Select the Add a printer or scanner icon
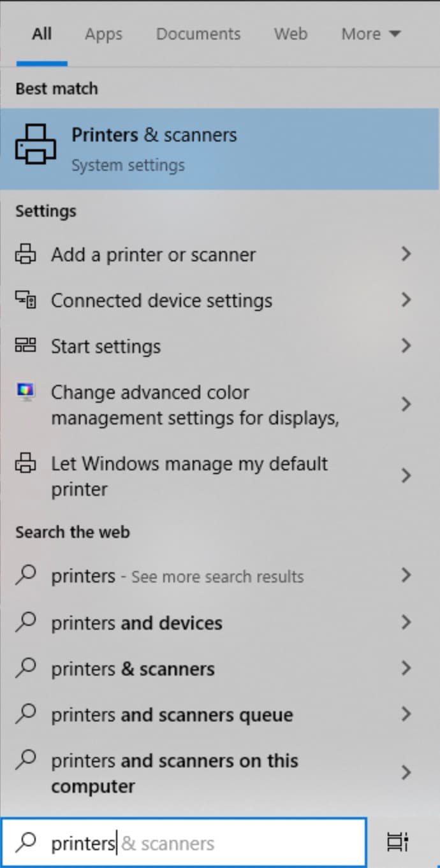 (x=26, y=254)
